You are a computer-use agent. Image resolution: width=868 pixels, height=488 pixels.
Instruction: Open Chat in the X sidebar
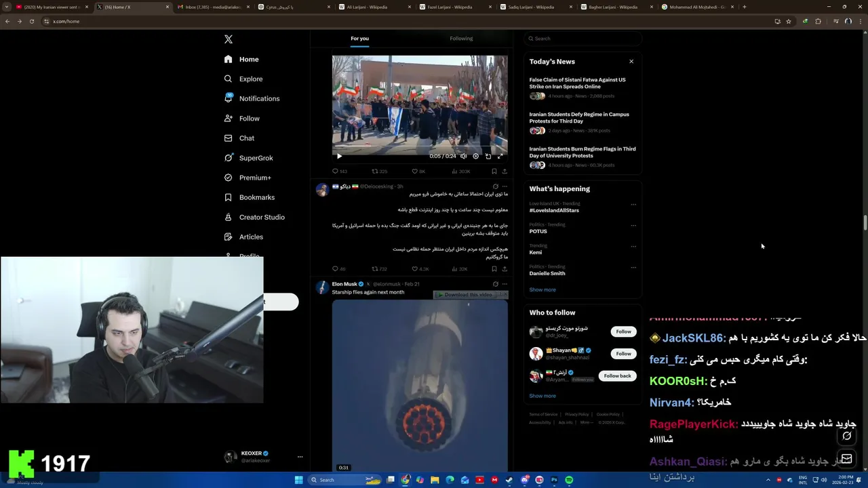[x=239, y=138]
